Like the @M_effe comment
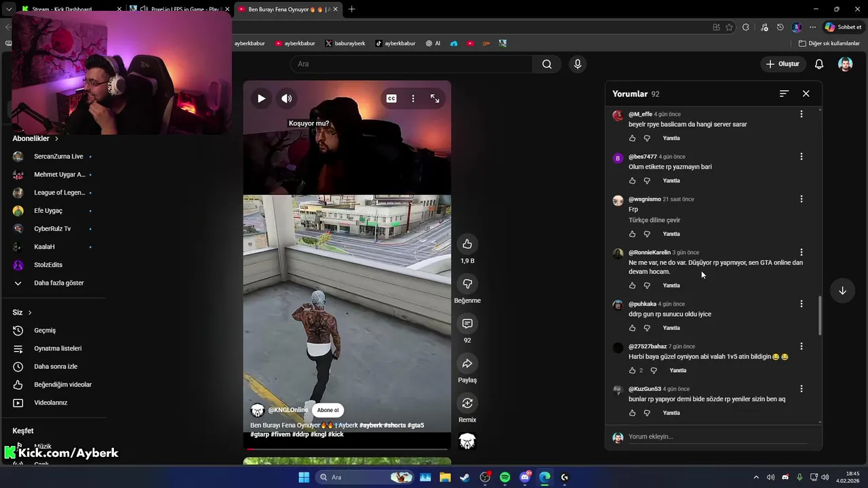The height and width of the screenshot is (488, 868). (x=632, y=138)
